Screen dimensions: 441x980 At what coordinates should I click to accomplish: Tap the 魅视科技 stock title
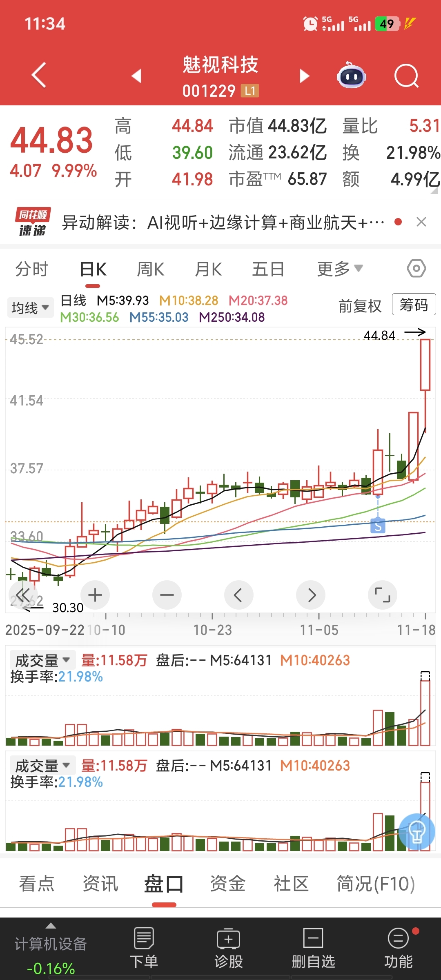[x=220, y=65]
